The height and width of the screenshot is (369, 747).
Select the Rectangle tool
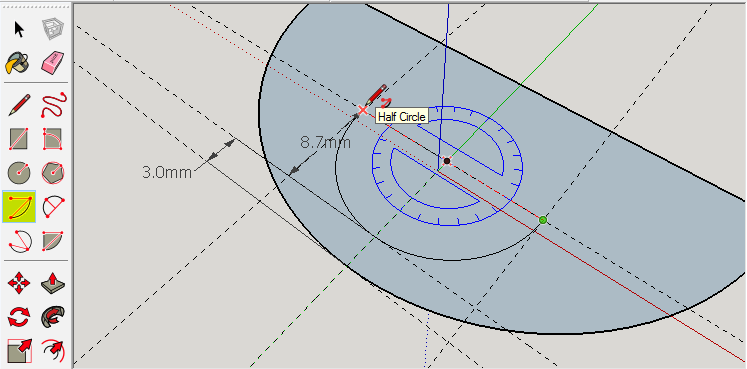tap(19, 139)
